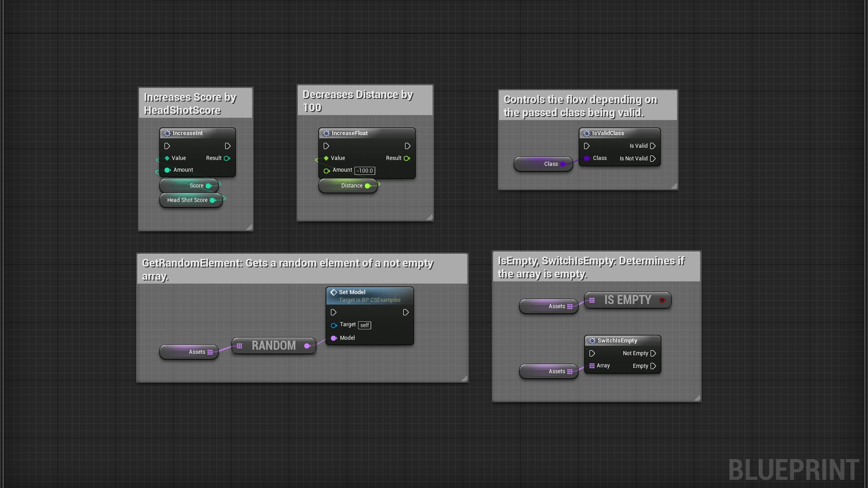The image size is (868, 488).
Task: Click the red output pin on IS EMPTY
Action: click(x=663, y=300)
